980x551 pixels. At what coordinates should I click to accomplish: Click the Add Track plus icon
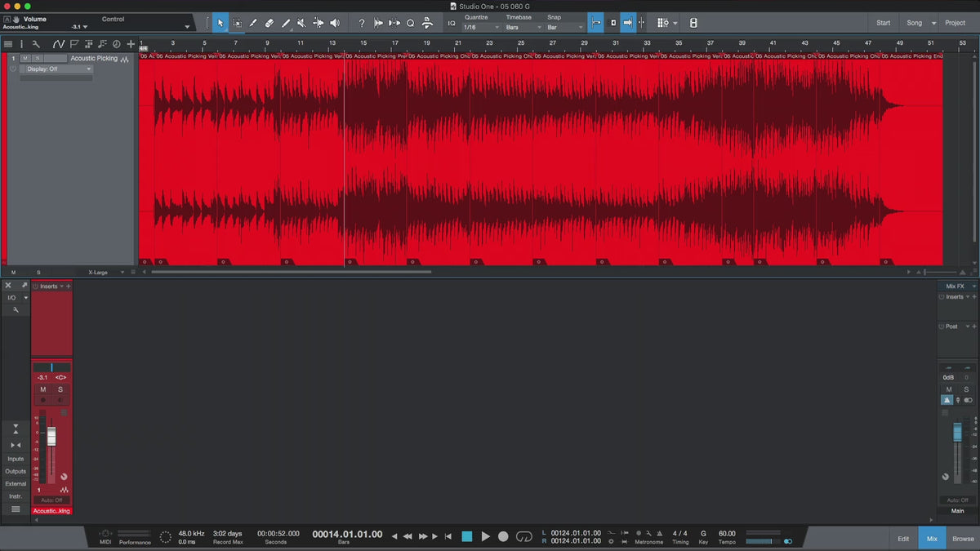[x=131, y=44]
